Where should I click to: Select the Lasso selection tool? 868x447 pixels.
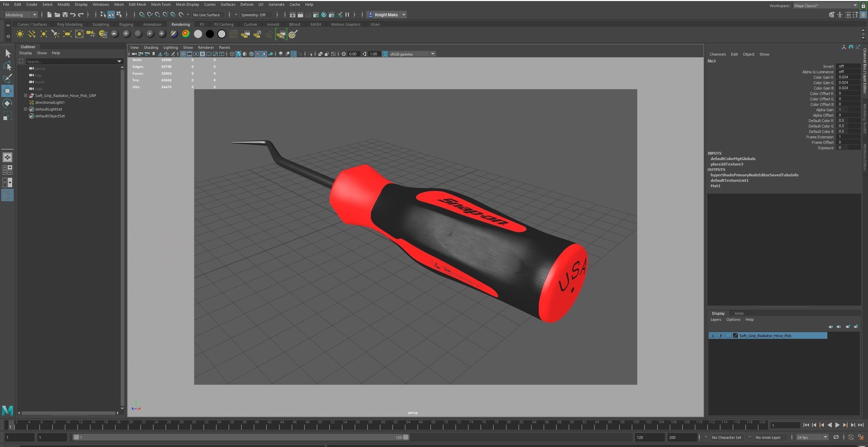coord(7,66)
